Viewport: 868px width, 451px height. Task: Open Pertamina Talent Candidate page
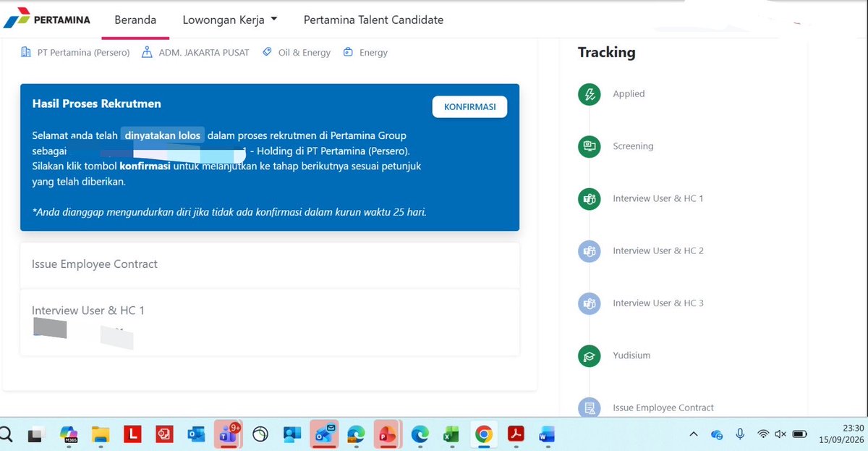click(x=373, y=20)
